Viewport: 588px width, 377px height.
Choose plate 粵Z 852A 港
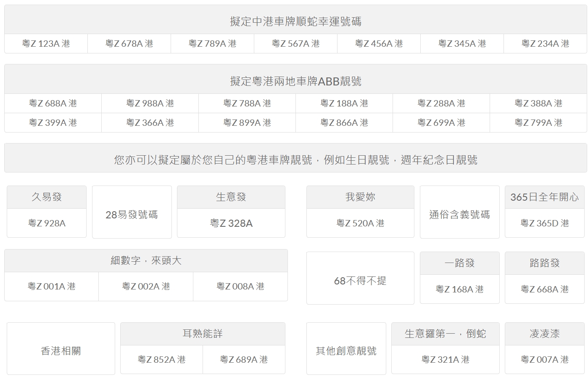(161, 360)
